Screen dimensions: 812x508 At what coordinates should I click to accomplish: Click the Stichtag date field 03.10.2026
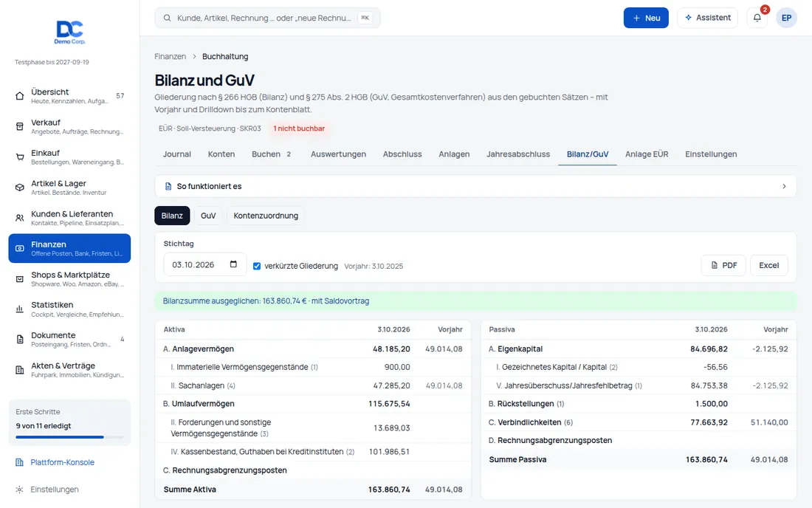coord(205,264)
